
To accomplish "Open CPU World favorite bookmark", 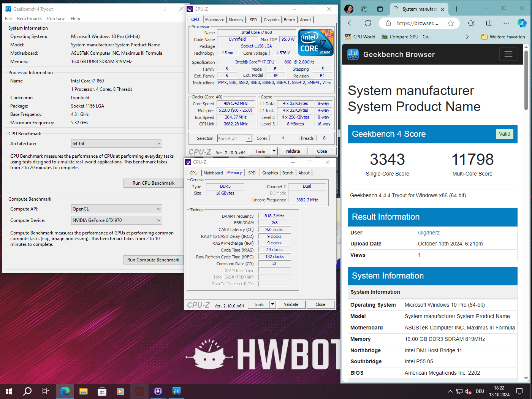I will [x=360, y=37].
